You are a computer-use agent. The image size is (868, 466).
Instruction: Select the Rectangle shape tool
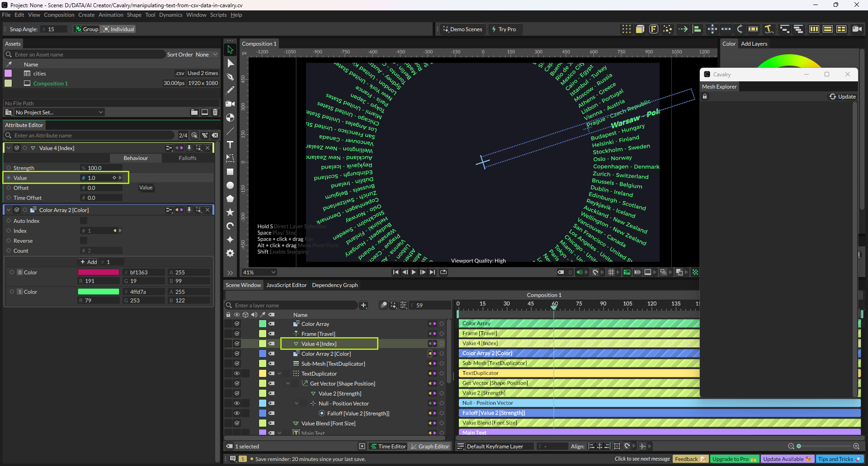click(230, 172)
